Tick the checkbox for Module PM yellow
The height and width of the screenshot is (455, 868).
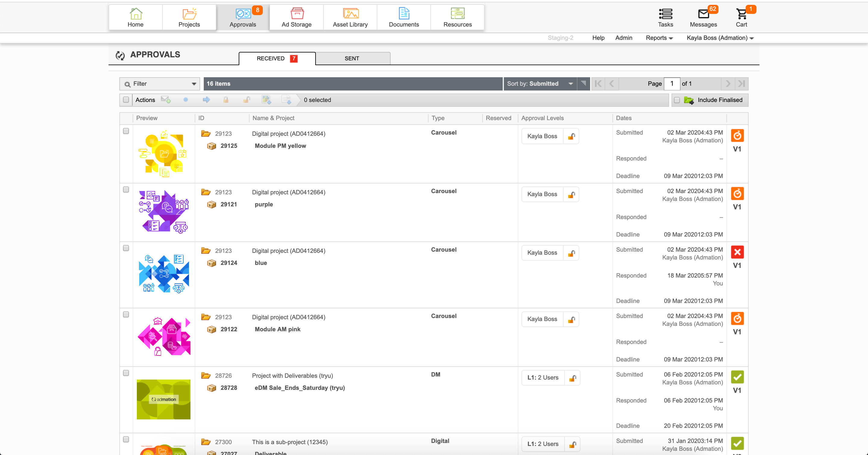click(126, 131)
